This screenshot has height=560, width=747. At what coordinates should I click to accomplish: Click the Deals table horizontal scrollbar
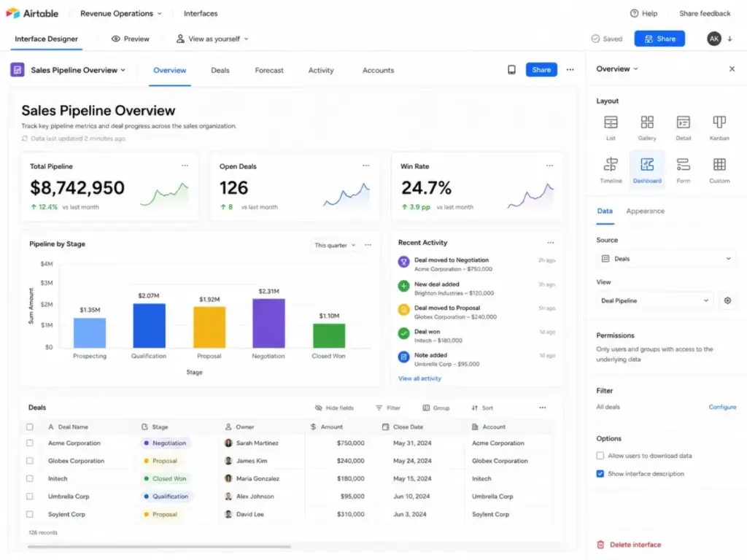[x=159, y=547]
